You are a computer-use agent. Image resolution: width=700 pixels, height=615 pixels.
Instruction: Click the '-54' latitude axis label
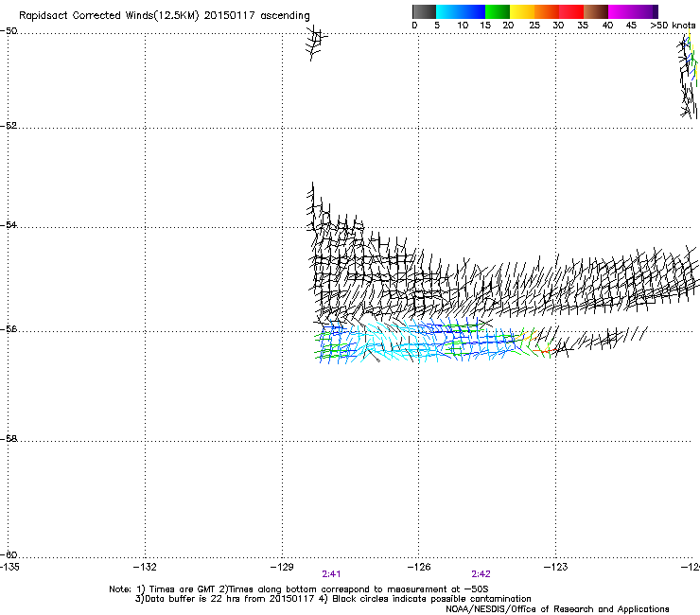coord(9,224)
